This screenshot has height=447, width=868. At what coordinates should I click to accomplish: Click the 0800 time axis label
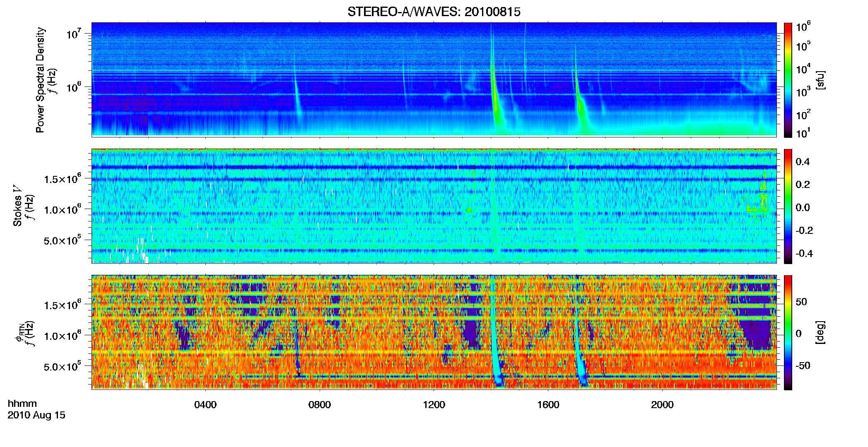click(x=320, y=404)
